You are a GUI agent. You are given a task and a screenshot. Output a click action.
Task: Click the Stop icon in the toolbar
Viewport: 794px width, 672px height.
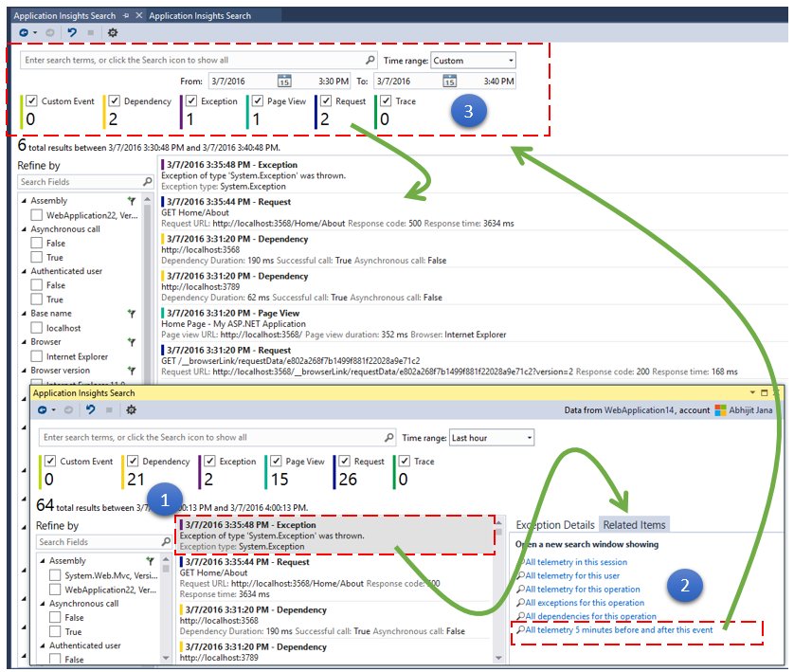(x=91, y=32)
